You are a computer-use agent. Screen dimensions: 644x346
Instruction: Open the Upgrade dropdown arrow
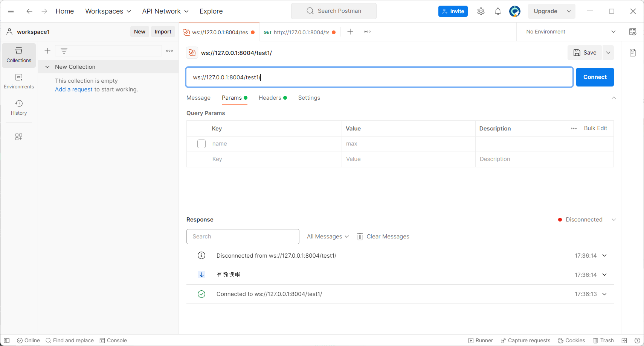click(x=569, y=11)
